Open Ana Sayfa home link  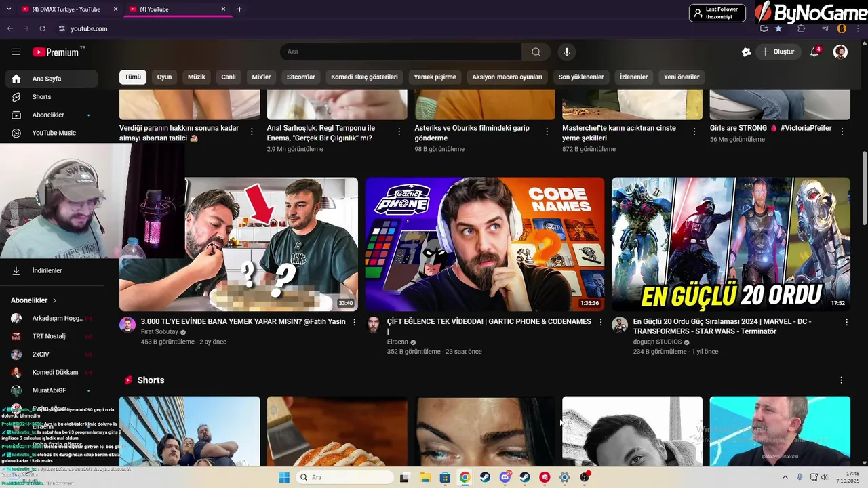(51, 79)
